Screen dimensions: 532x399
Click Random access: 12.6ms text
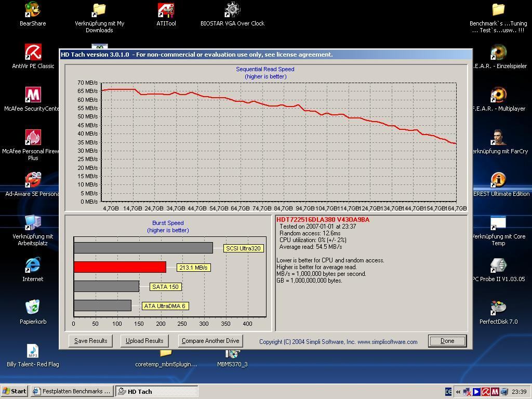pos(310,233)
